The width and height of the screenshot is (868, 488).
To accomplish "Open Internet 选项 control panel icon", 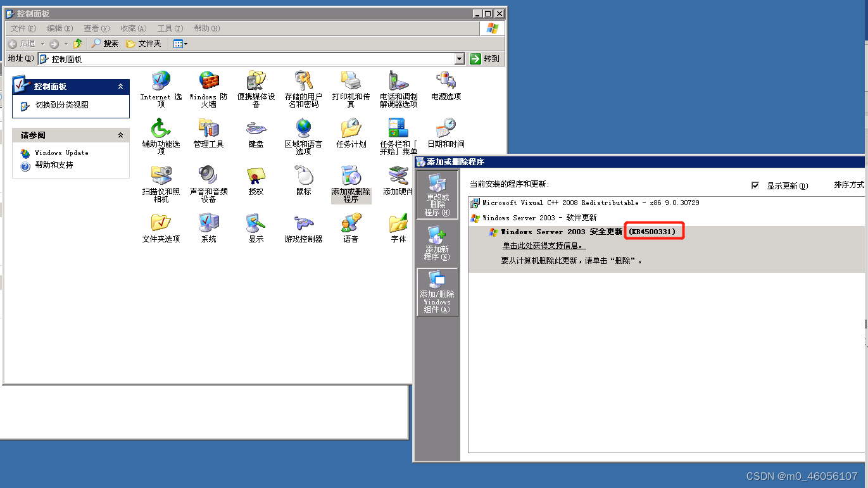I will tap(161, 89).
